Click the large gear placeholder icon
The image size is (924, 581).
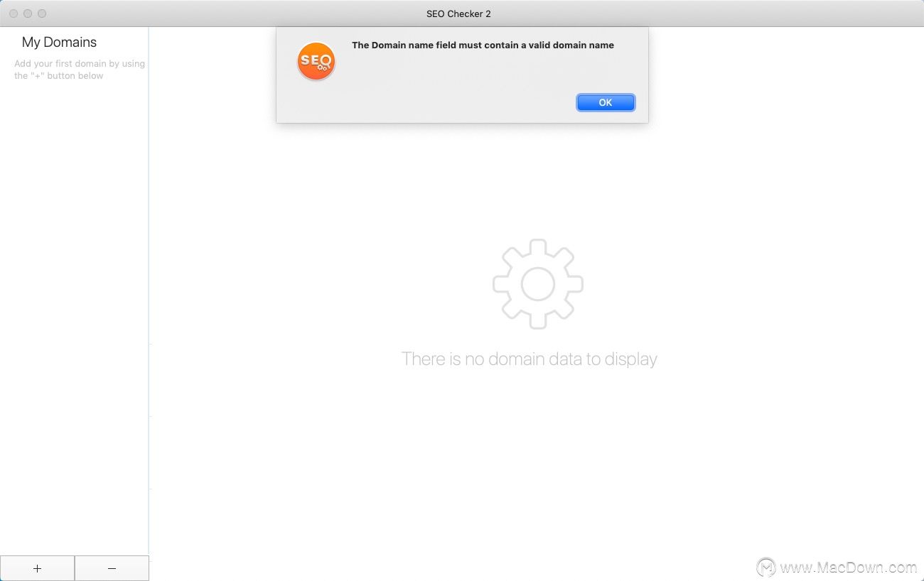tap(538, 284)
